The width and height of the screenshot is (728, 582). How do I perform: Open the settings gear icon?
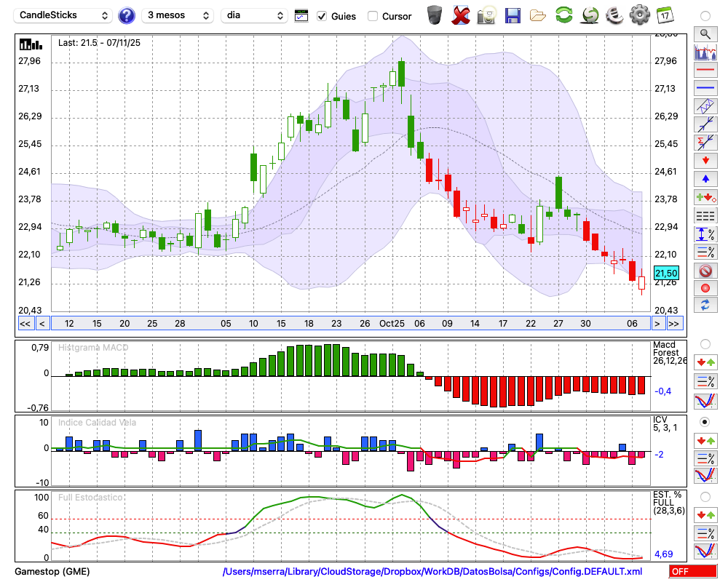(639, 15)
